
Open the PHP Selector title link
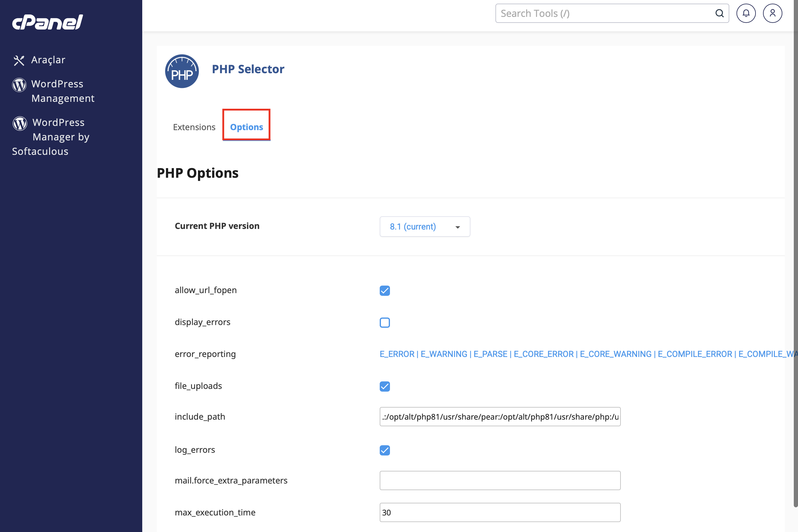(248, 69)
